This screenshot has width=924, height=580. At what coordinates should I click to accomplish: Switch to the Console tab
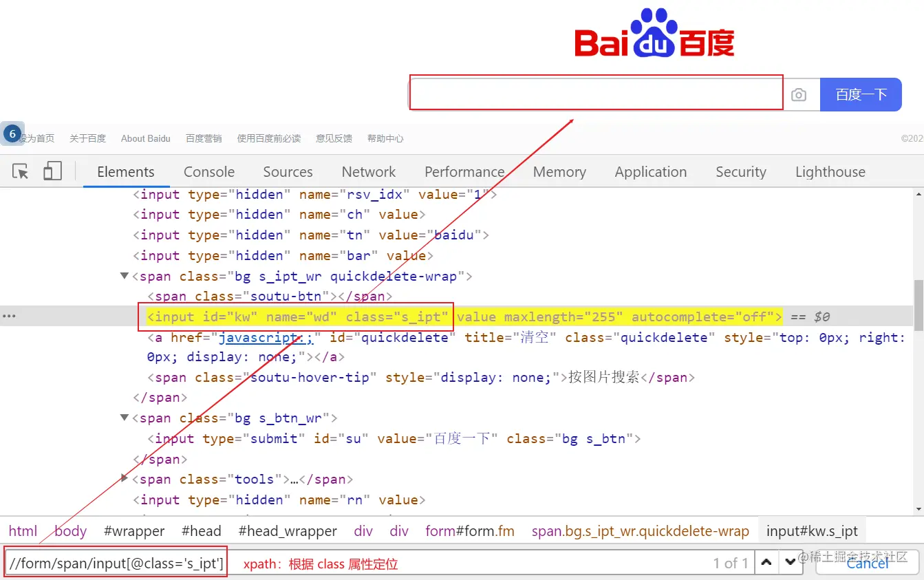pyautogui.click(x=209, y=172)
